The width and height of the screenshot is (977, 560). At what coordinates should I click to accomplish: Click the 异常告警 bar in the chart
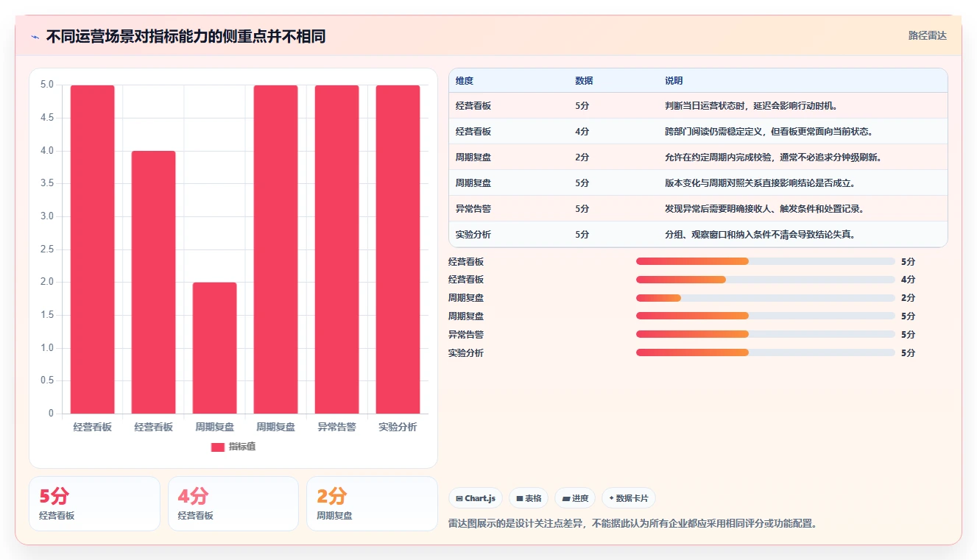pyautogui.click(x=337, y=249)
